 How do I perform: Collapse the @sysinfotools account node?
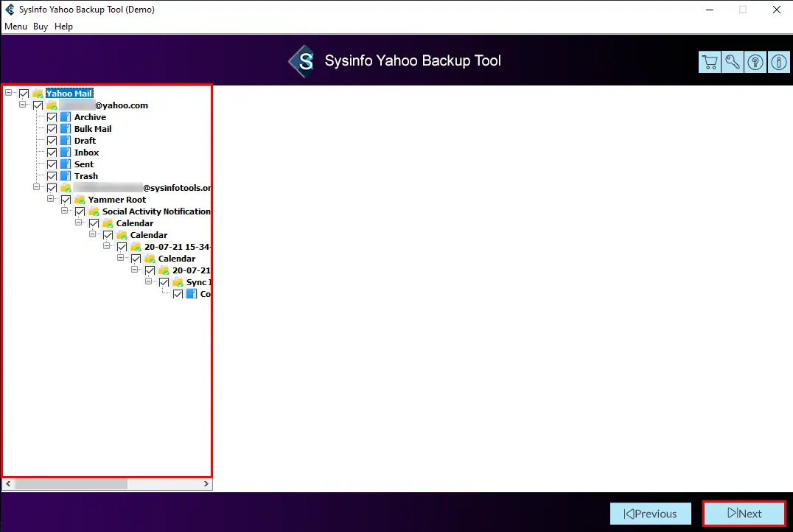point(36,186)
